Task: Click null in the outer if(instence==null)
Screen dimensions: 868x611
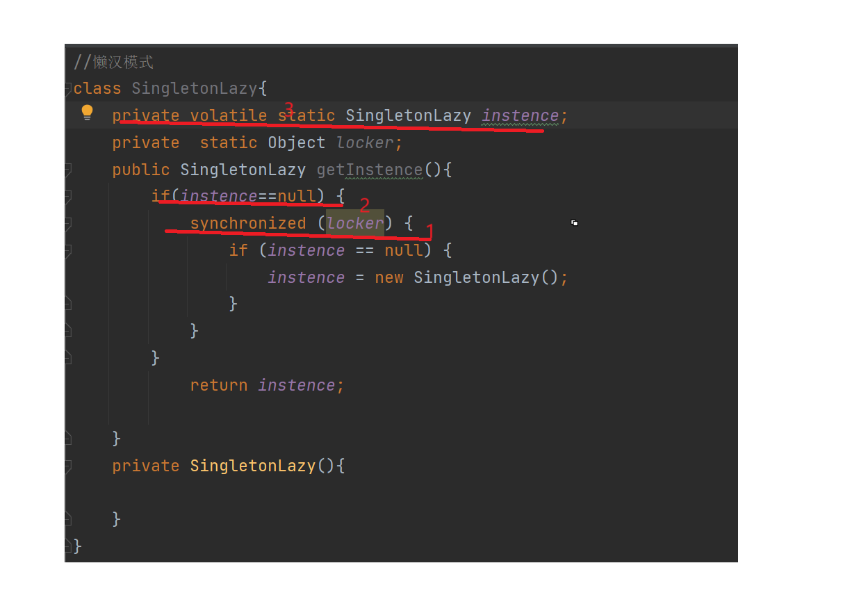Action: 297,197
